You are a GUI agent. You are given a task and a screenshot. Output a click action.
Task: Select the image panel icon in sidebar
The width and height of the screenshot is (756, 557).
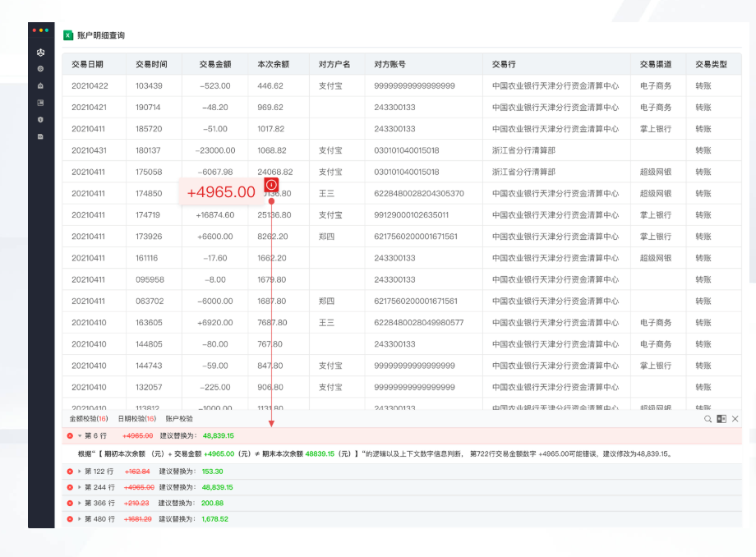tap(41, 103)
